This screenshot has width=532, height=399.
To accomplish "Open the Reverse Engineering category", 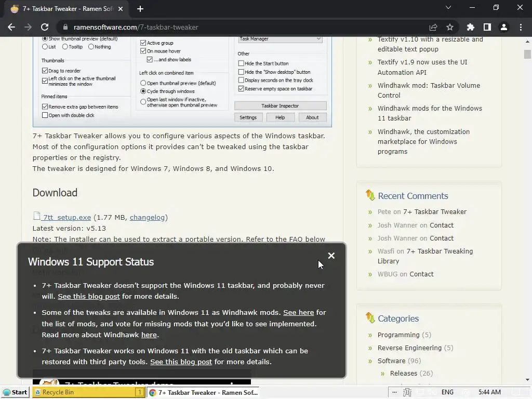I will 409,348.
